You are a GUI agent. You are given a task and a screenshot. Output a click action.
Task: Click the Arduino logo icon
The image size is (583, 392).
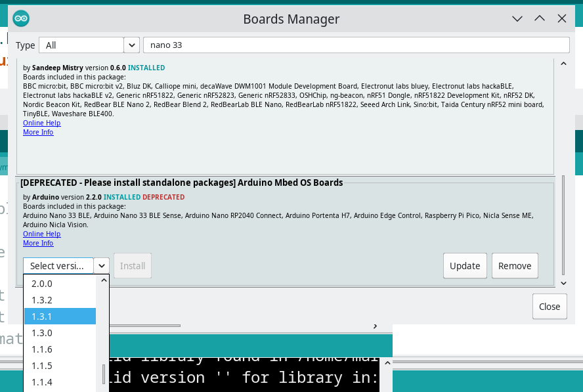(x=20, y=18)
